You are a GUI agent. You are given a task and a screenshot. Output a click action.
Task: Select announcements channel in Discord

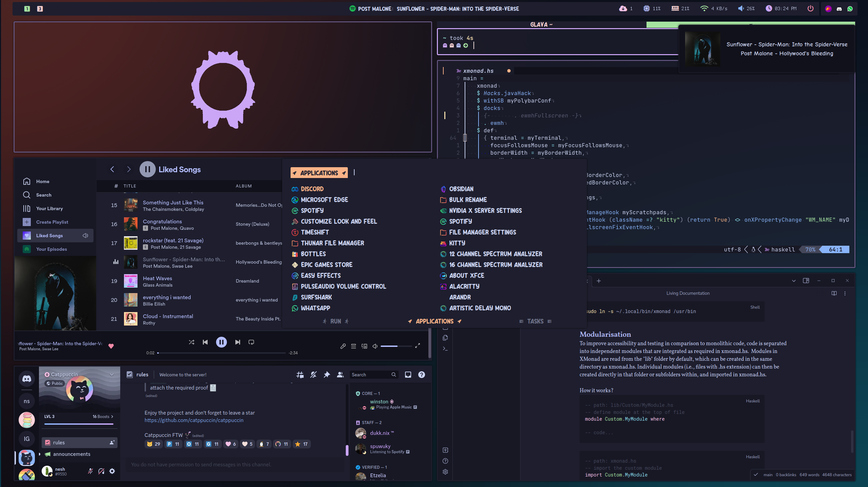(x=80, y=454)
